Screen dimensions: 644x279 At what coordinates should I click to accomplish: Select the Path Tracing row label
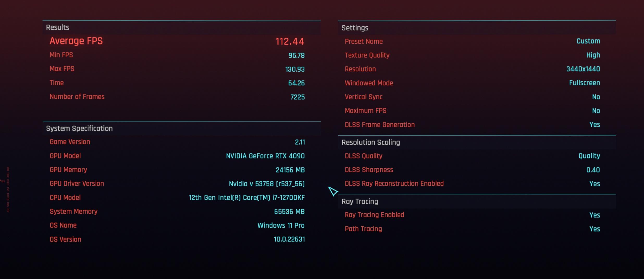pos(363,229)
